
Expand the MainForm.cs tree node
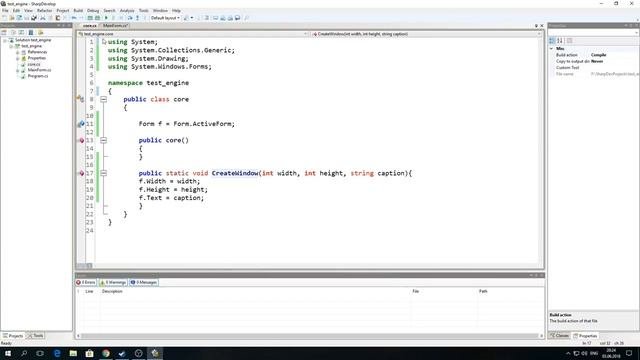click(17, 70)
